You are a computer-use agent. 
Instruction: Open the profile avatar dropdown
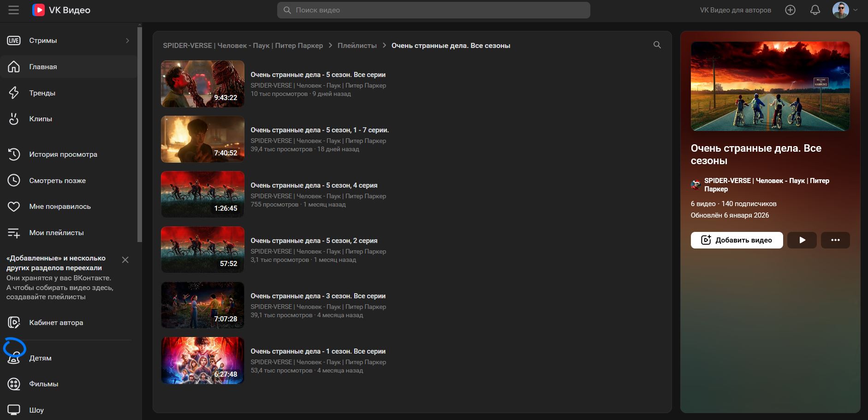tap(845, 10)
